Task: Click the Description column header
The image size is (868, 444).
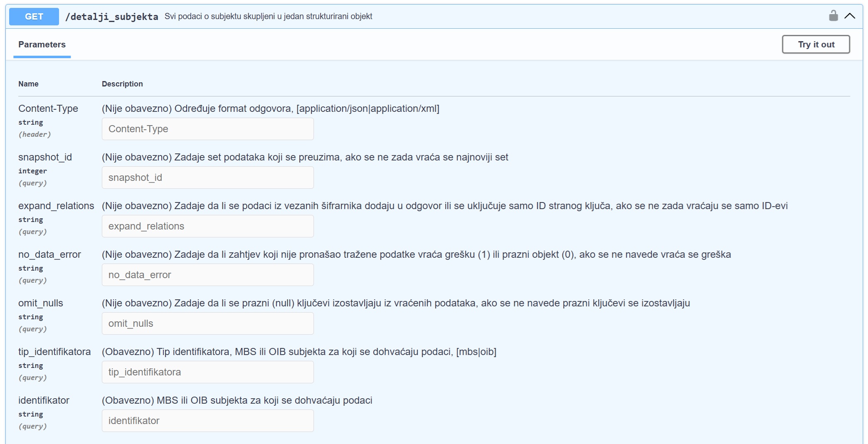Action: (122, 84)
